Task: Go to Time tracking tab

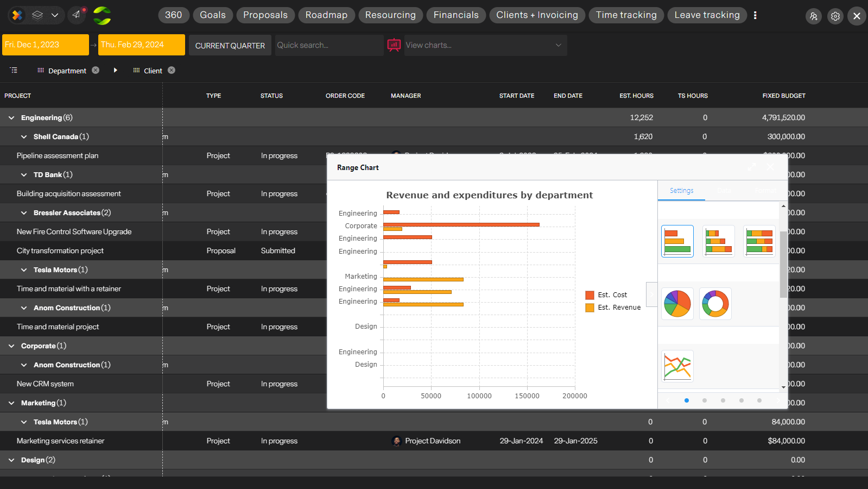Action: (x=626, y=15)
